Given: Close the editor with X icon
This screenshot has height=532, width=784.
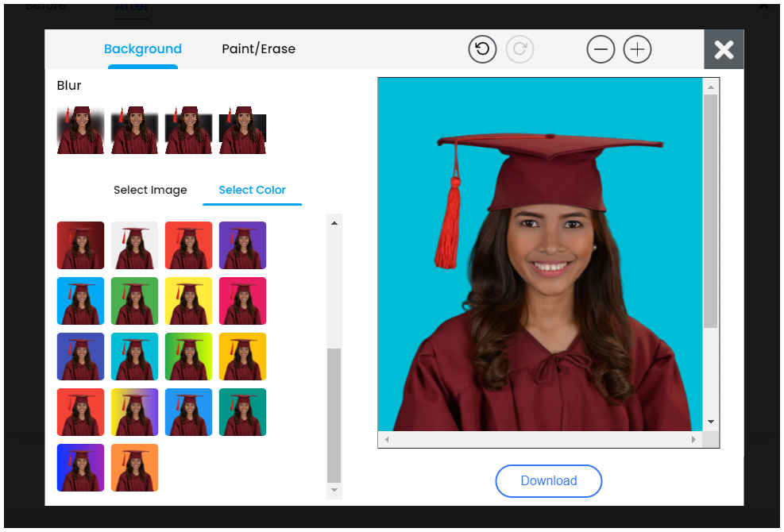Looking at the screenshot, I should pyautogui.click(x=724, y=49).
